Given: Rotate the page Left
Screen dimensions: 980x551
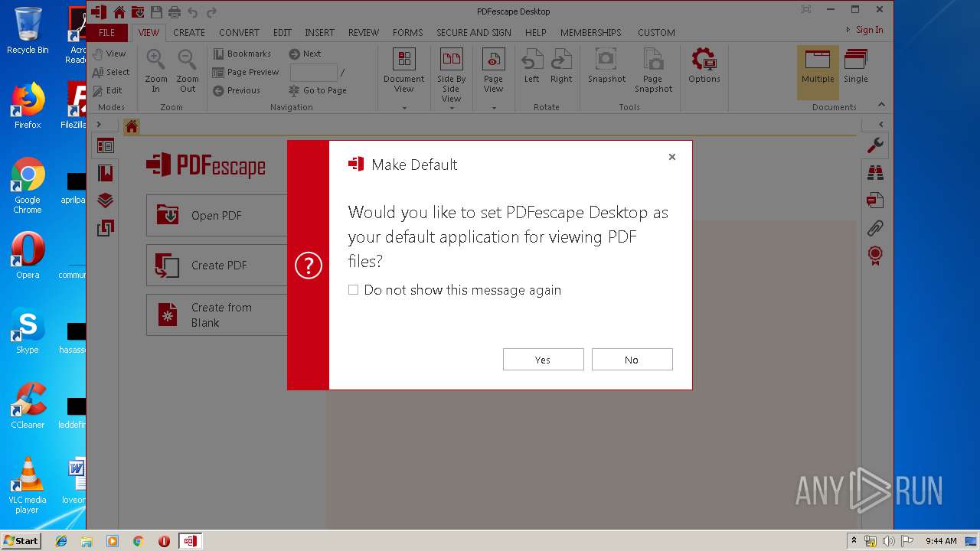Looking at the screenshot, I should 531,66.
